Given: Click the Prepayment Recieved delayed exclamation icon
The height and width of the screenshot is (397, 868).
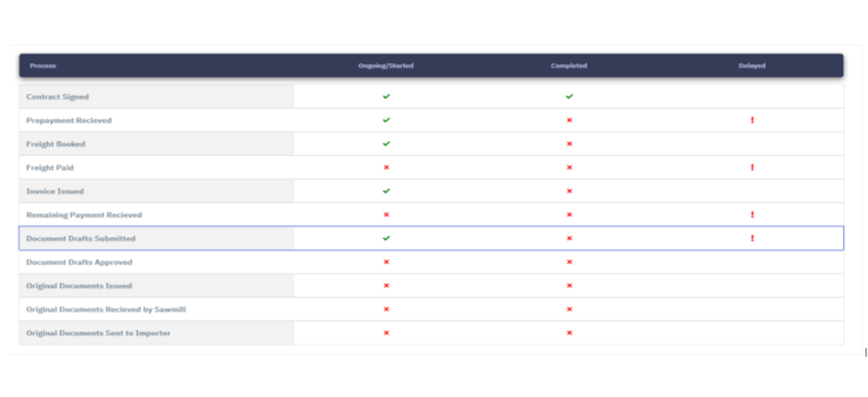Looking at the screenshot, I should (x=752, y=121).
